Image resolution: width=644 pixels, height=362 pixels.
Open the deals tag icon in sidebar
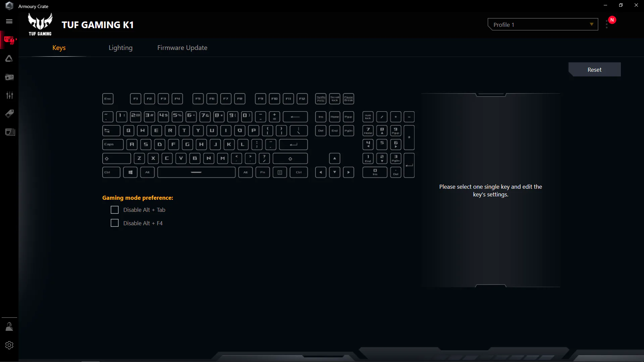9,114
